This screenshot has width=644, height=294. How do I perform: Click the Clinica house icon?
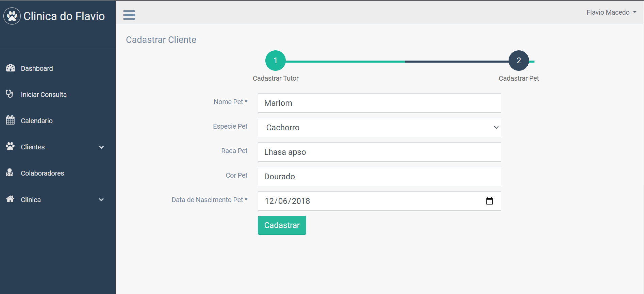click(10, 199)
